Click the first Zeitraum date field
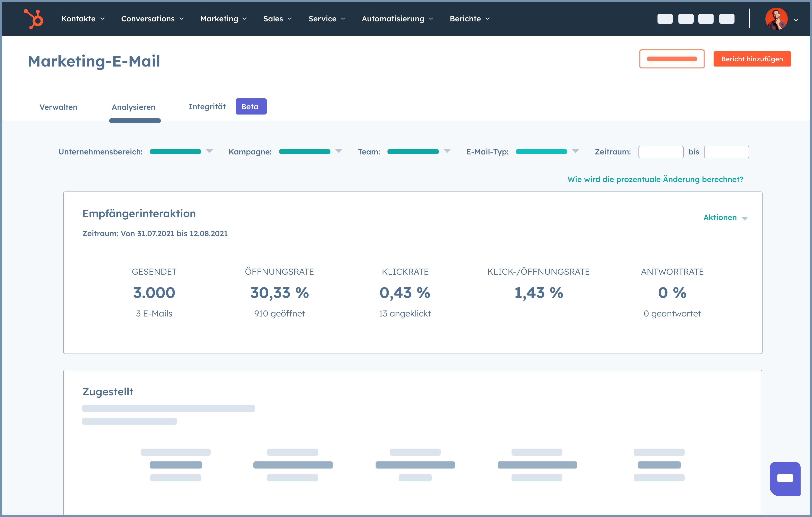This screenshot has width=812, height=517. tap(661, 152)
